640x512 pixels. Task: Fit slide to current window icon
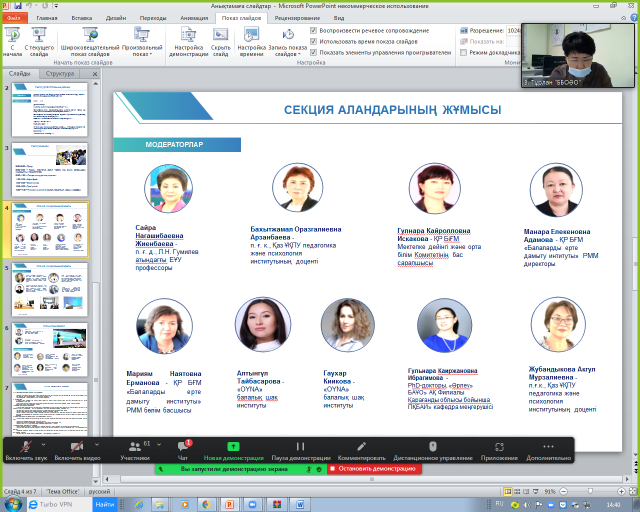[x=633, y=491]
